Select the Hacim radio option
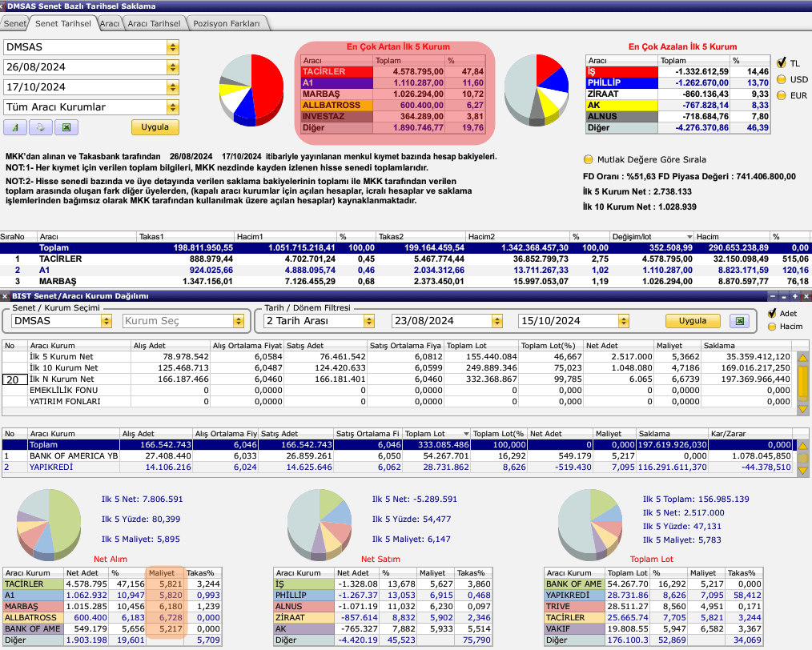This screenshot has width=812, height=650. (772, 327)
